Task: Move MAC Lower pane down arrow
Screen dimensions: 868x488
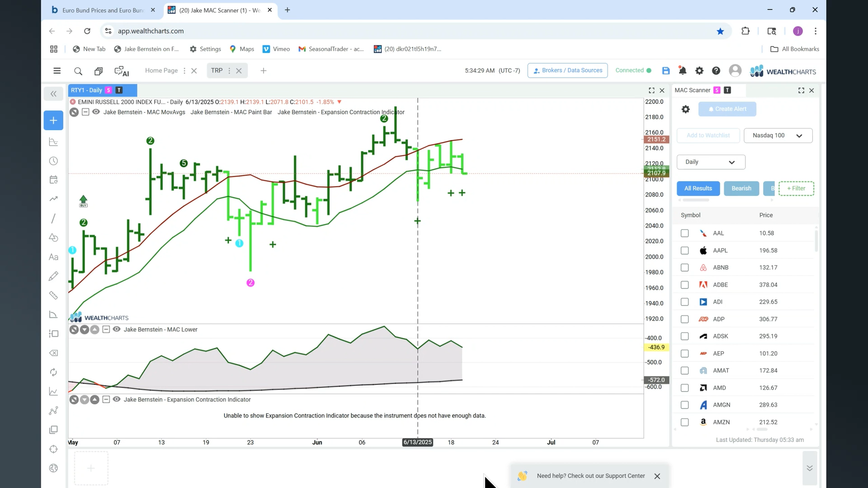Action: pos(84,329)
